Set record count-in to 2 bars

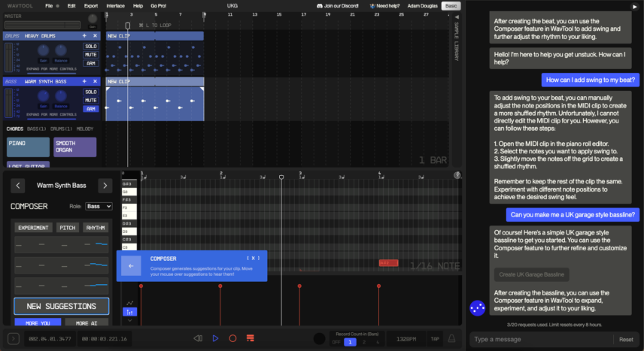coord(364,342)
